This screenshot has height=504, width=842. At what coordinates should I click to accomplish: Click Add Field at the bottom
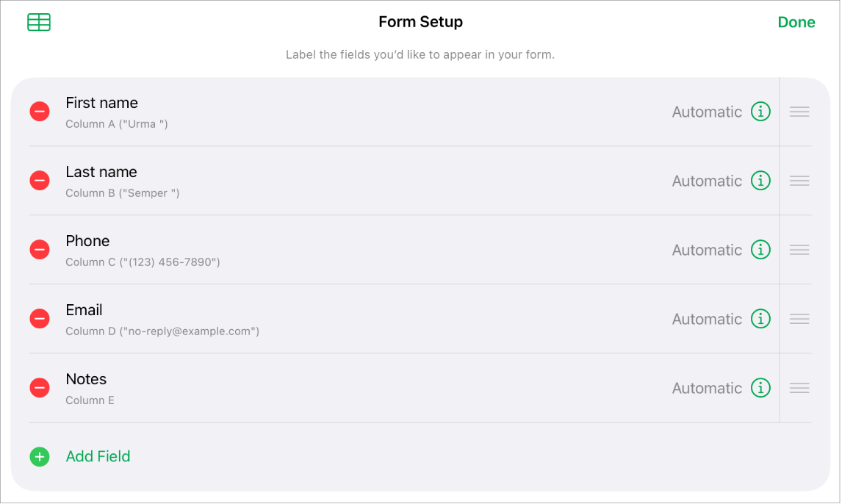coord(98,456)
